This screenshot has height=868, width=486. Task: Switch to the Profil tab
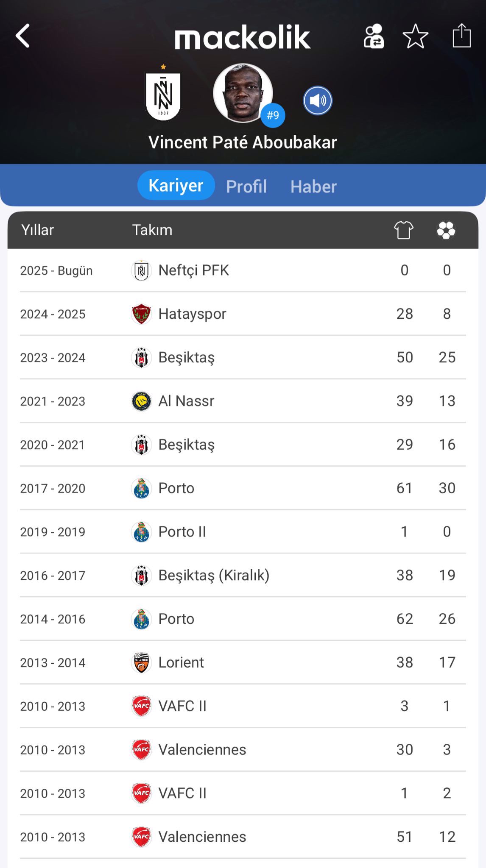(x=246, y=186)
